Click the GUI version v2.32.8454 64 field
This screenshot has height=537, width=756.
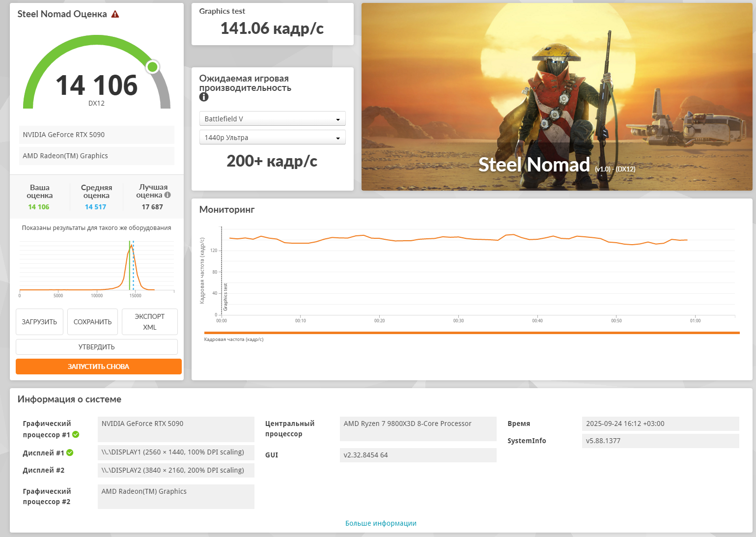click(x=418, y=455)
